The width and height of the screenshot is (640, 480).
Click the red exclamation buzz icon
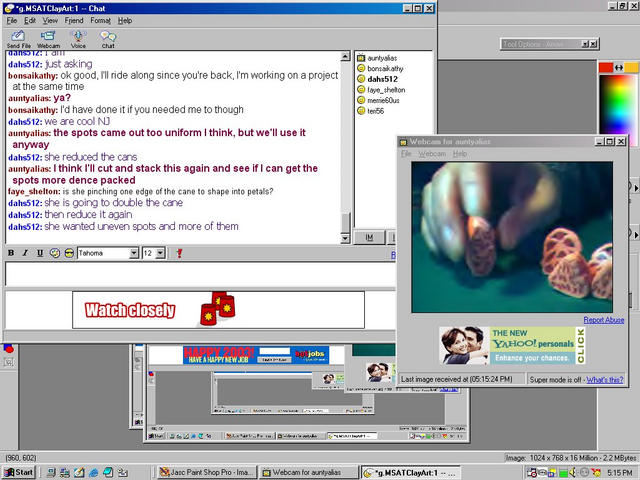(x=179, y=253)
